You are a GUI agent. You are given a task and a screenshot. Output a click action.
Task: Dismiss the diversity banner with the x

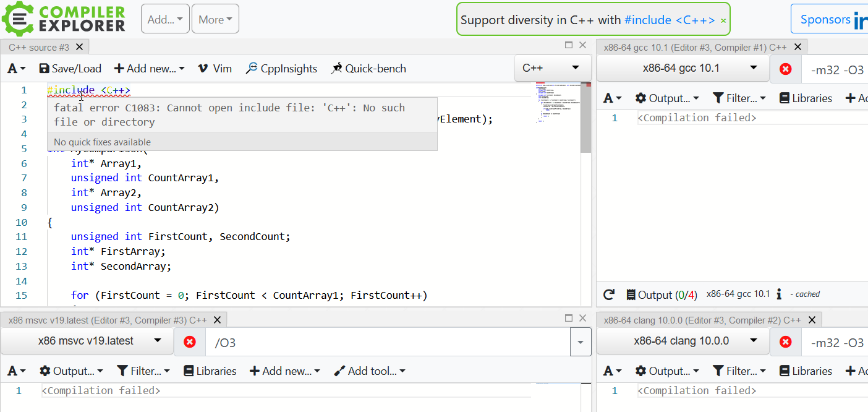723,20
